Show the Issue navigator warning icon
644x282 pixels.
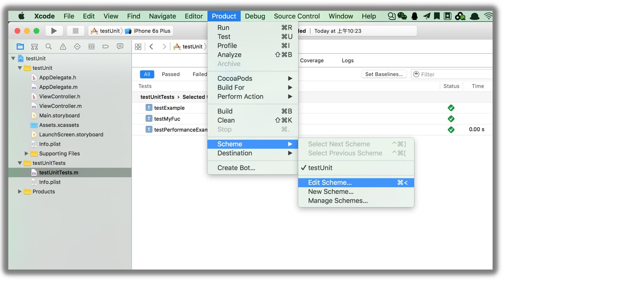pyautogui.click(x=63, y=47)
